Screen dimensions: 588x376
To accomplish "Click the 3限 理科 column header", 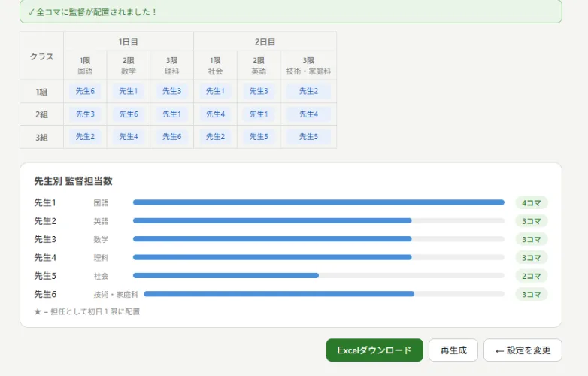I will tap(171, 65).
